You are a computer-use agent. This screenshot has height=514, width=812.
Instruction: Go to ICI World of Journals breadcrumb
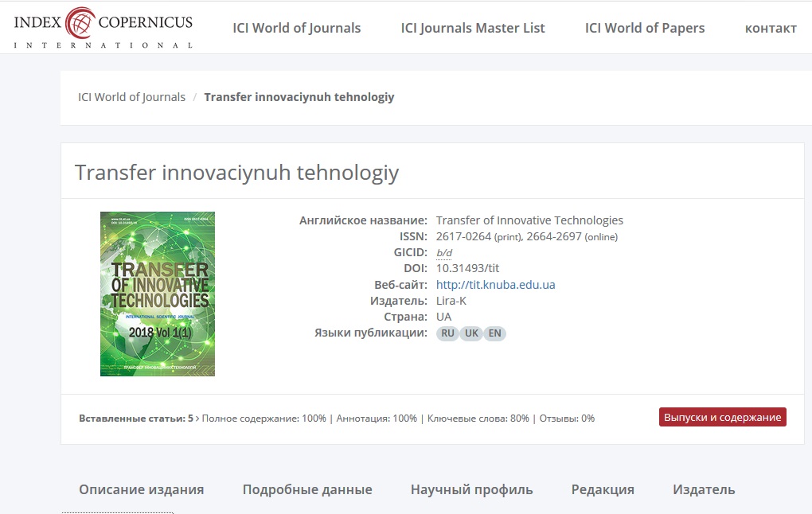[x=131, y=97]
